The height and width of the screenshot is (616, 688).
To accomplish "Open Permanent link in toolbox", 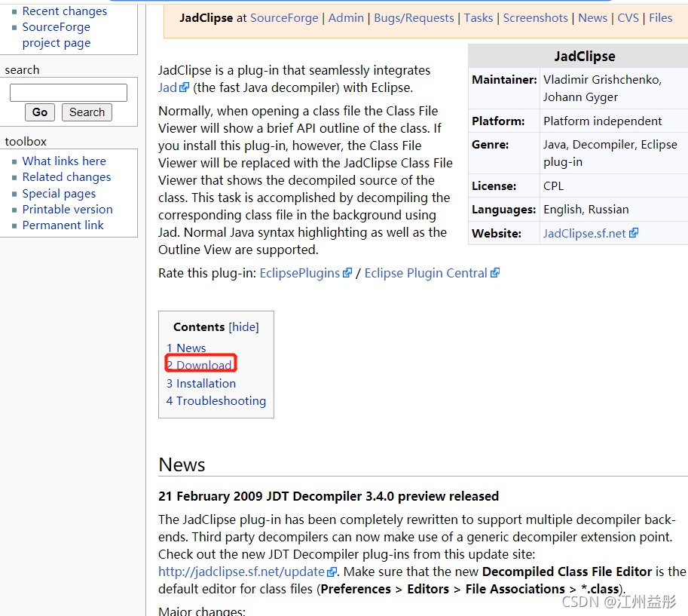I will [63, 225].
